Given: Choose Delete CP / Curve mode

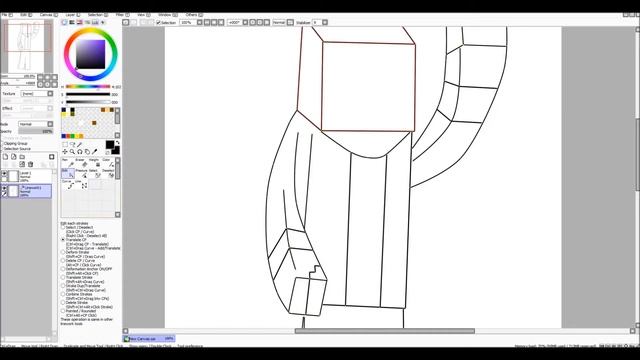Looking at the screenshot, I should click(63, 260).
